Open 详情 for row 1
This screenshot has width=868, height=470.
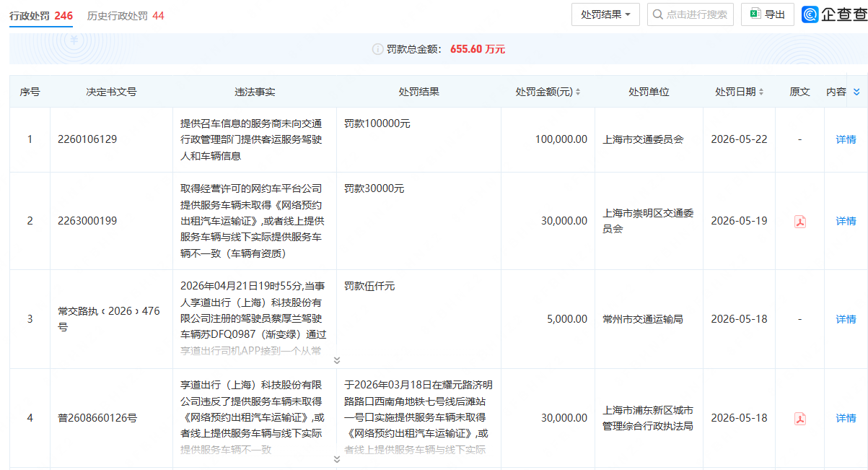tap(846, 139)
